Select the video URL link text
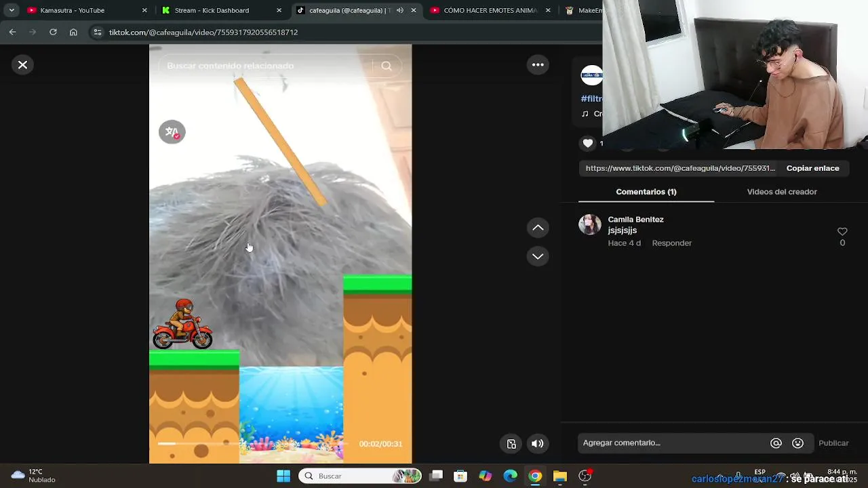Screen dimensions: 868x488 point(680,168)
